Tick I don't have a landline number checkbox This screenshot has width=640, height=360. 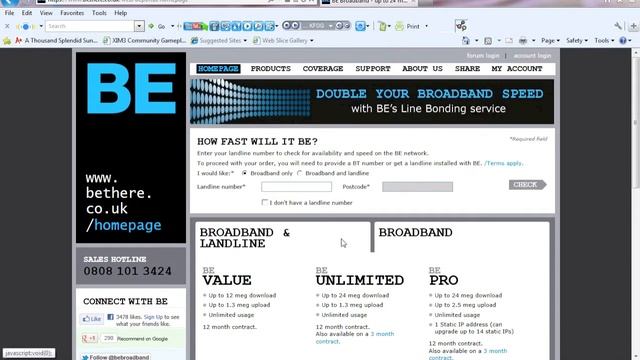pos(264,202)
